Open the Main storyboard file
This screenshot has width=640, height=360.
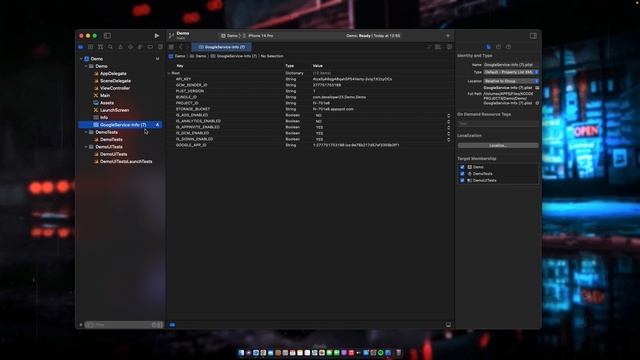click(x=105, y=96)
